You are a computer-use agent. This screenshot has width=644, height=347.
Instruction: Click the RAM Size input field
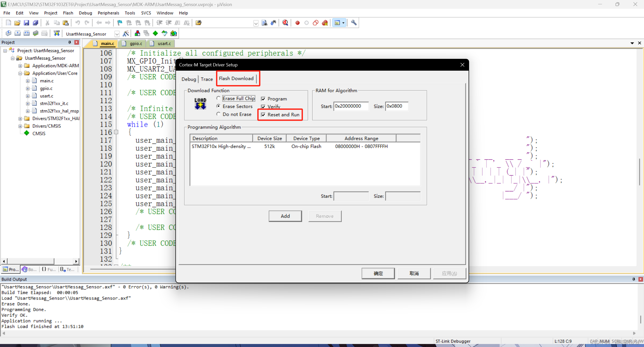(x=396, y=106)
